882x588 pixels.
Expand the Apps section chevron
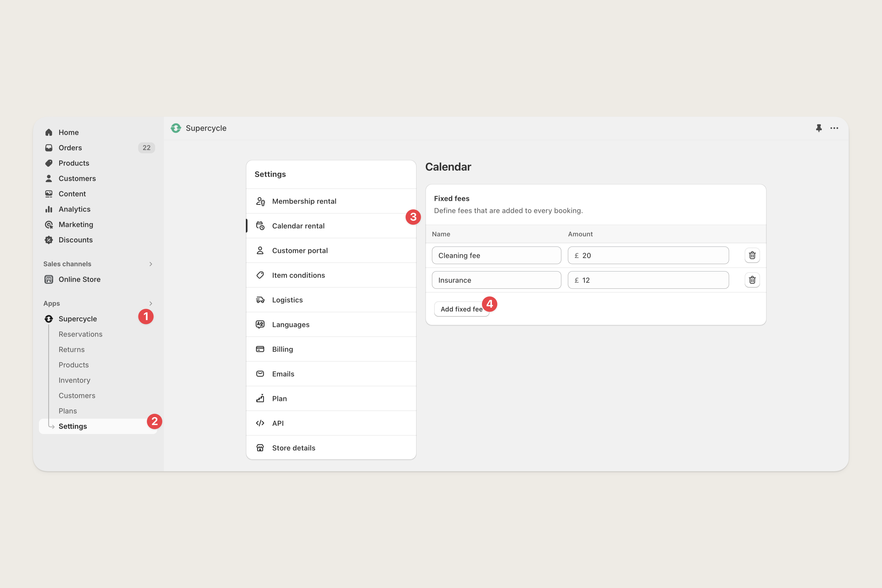click(151, 303)
